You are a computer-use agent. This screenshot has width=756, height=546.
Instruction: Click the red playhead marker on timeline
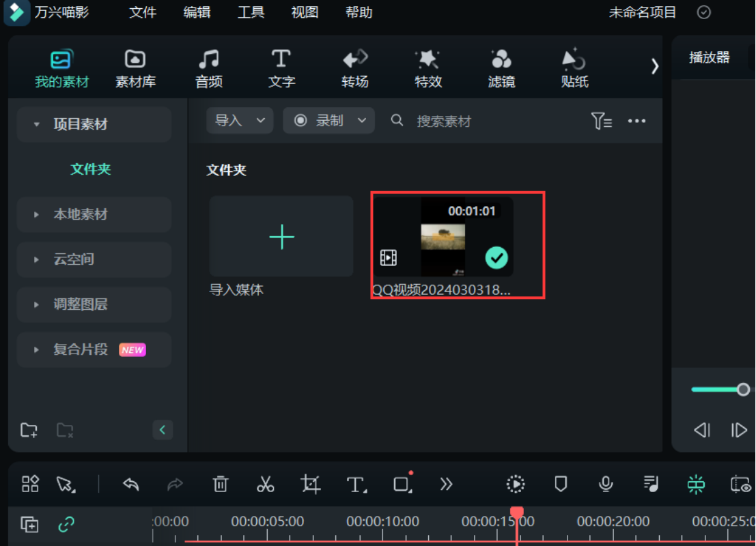point(516,513)
